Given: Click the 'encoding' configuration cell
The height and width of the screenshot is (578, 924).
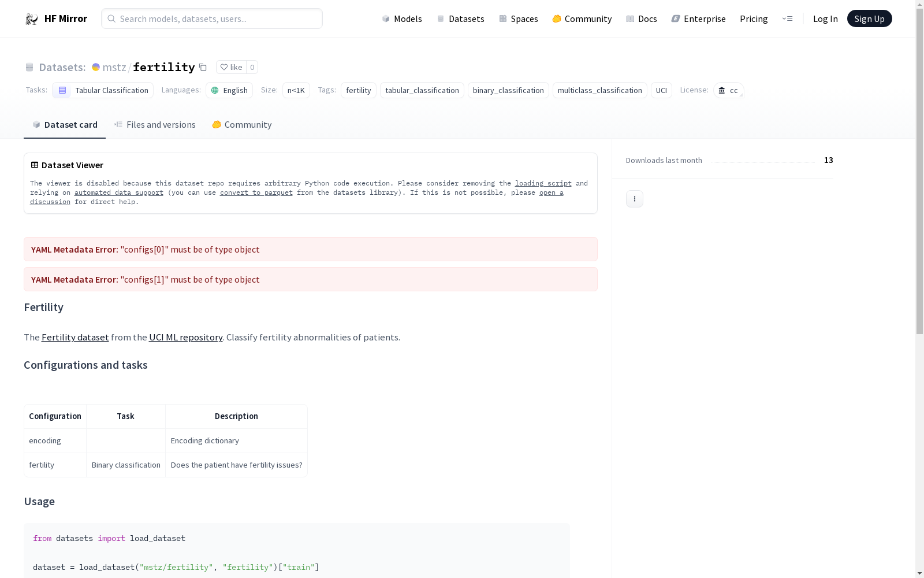Looking at the screenshot, I should [55, 440].
